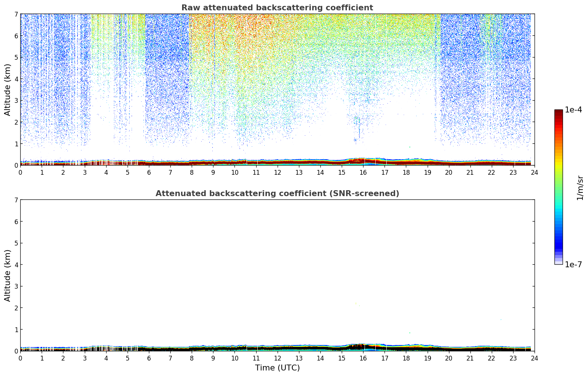Click time tick "4" under the SNR-screened plot
588x376 pixels.
(106, 358)
